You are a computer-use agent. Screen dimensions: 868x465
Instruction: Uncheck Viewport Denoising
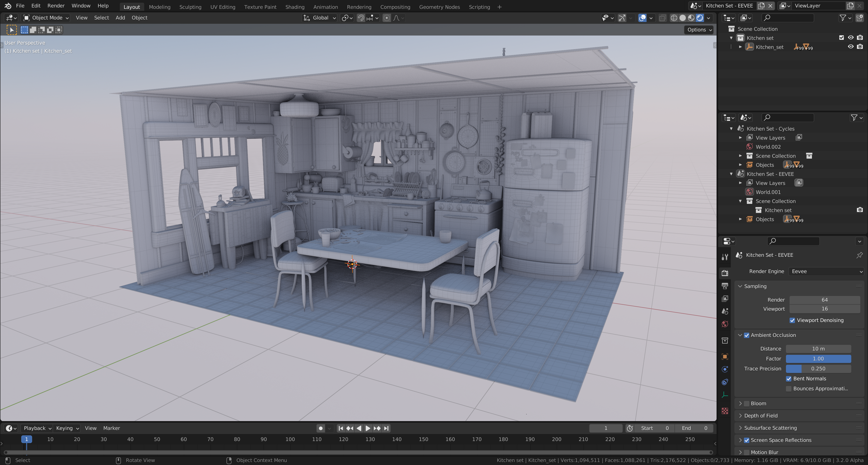(792, 320)
